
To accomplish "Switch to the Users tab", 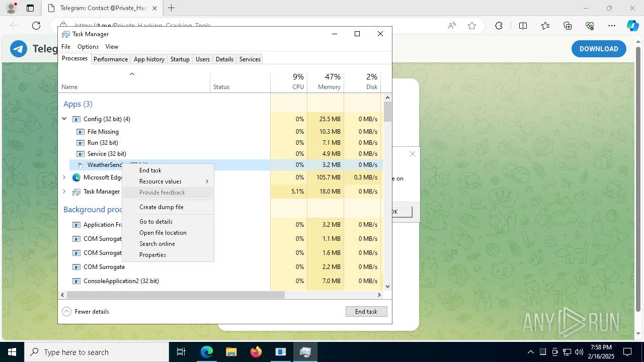I will click(203, 59).
